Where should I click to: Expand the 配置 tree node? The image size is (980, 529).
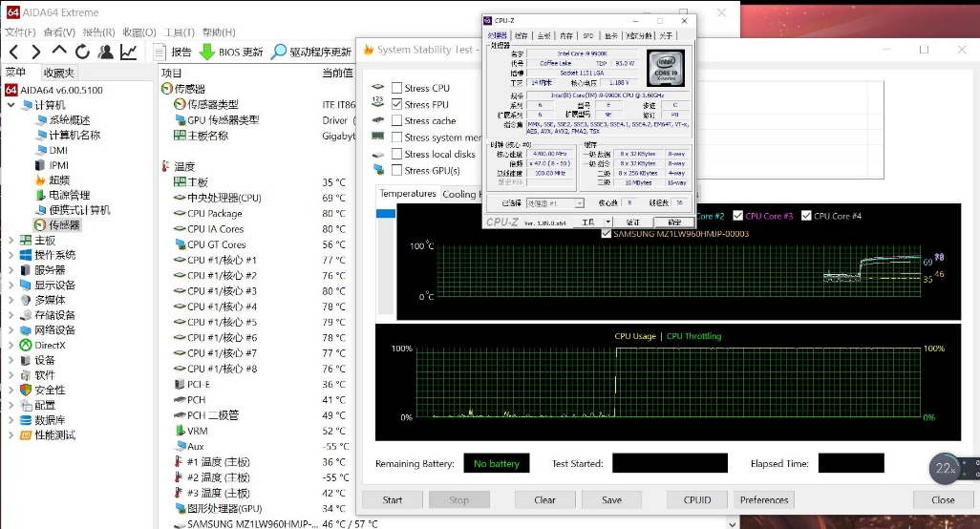click(x=11, y=405)
